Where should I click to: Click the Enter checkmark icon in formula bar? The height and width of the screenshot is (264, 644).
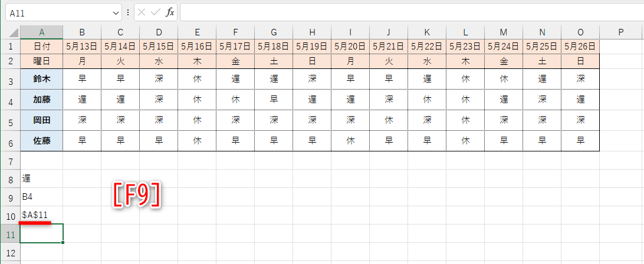coord(156,12)
